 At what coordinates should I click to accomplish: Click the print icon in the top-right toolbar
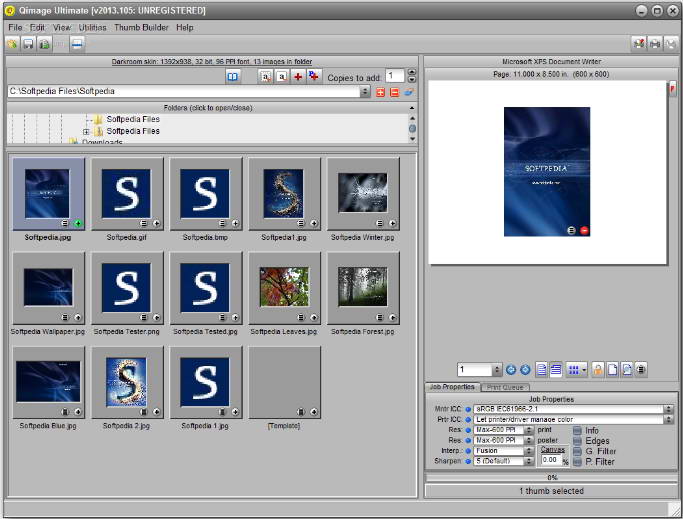coord(655,44)
